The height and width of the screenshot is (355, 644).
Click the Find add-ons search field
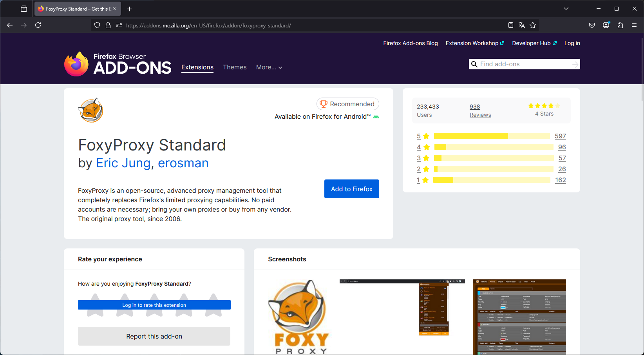click(x=525, y=64)
